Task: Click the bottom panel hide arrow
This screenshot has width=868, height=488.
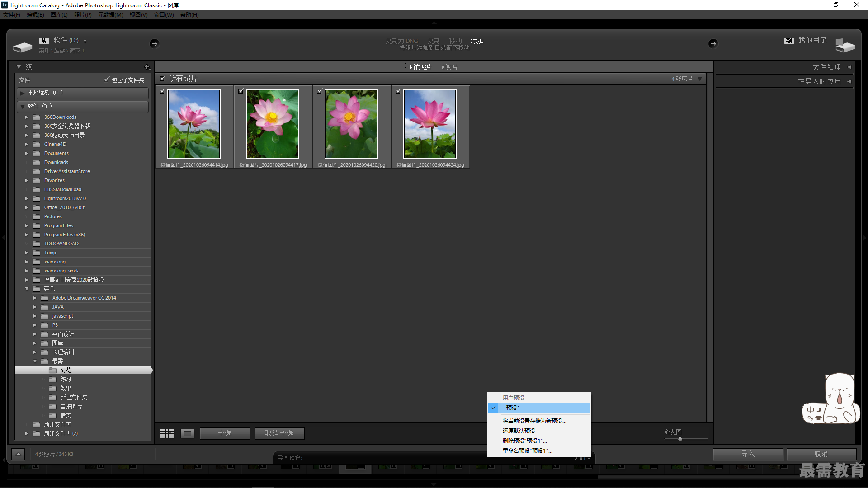Action: pos(434,484)
